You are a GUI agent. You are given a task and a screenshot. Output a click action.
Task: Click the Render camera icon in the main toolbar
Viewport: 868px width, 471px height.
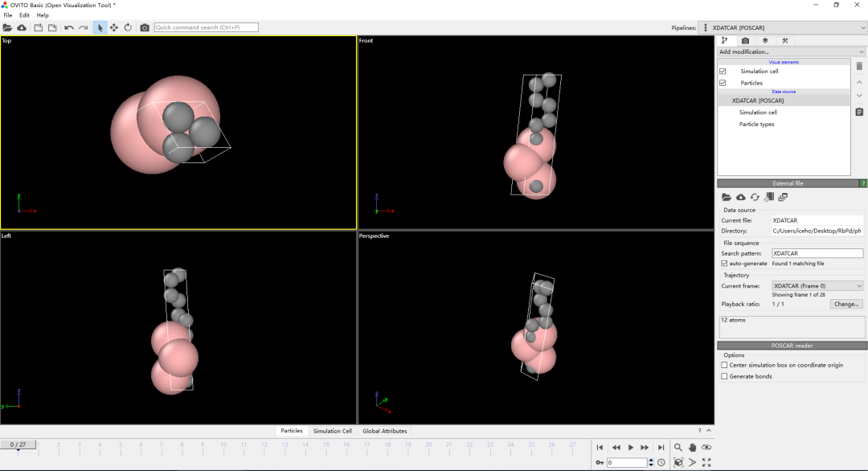pos(145,27)
